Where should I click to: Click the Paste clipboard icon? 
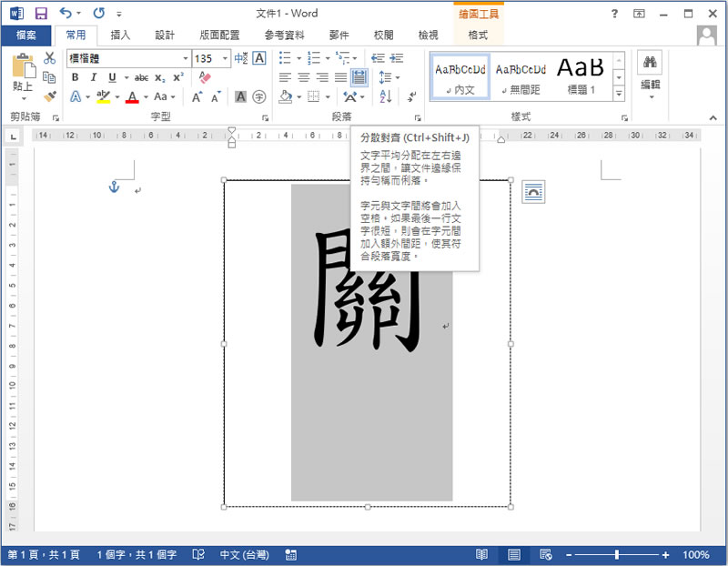pyautogui.click(x=24, y=66)
